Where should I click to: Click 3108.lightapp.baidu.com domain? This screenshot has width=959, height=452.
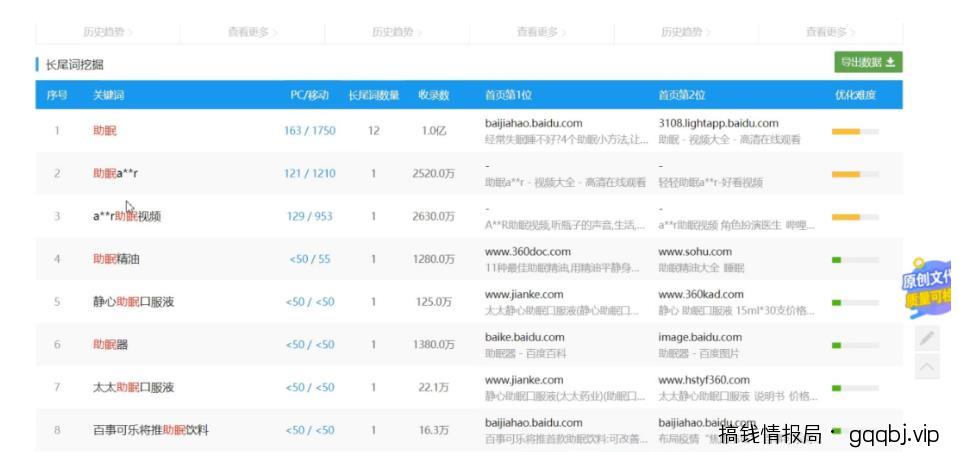click(719, 124)
